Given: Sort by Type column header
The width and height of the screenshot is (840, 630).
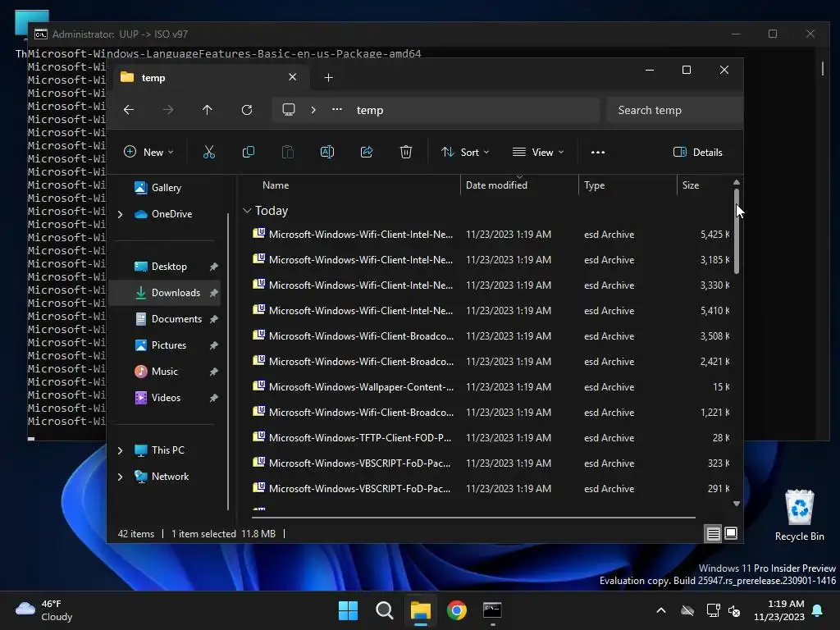Looking at the screenshot, I should click(x=594, y=185).
